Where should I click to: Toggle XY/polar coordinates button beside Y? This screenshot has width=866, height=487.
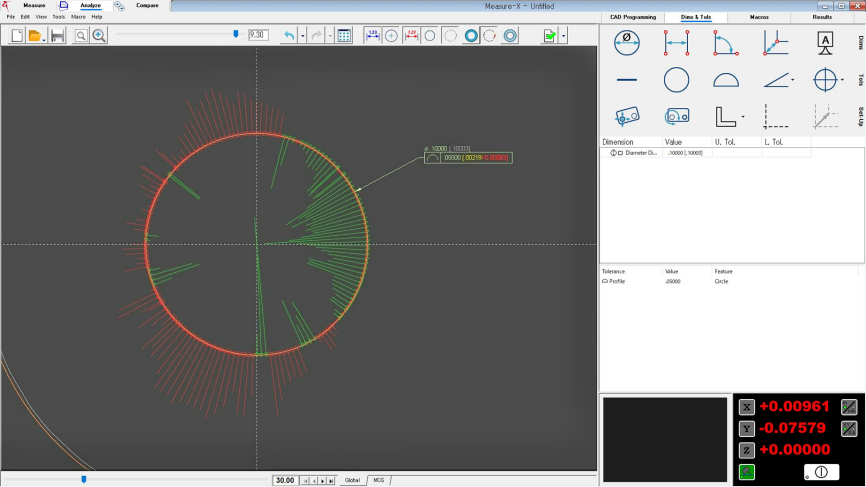tap(849, 428)
